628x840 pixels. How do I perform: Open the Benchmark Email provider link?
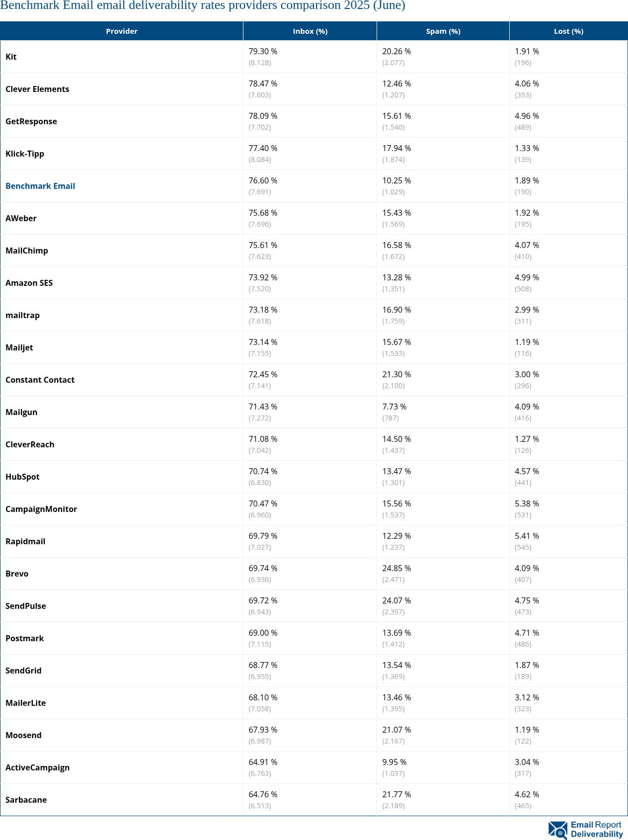coord(40,186)
